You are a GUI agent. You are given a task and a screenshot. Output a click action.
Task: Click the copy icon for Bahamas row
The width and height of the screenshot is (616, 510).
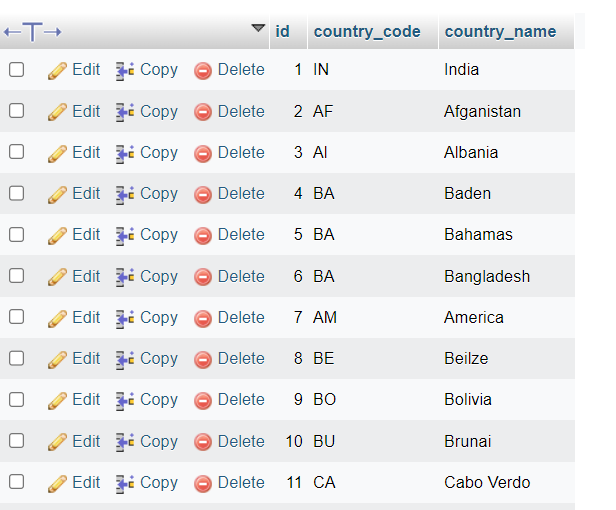tap(125, 235)
